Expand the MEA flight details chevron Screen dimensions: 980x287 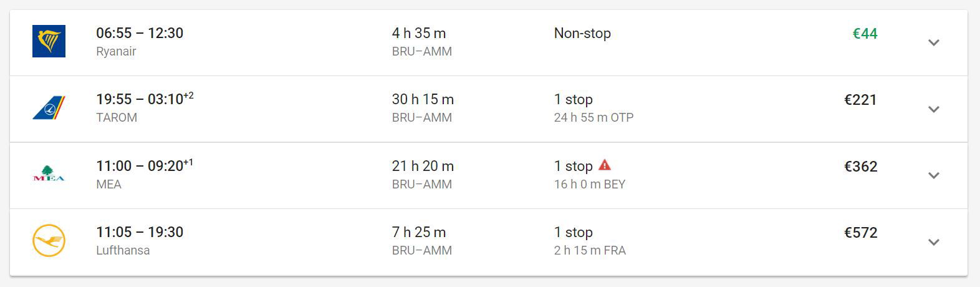click(933, 175)
